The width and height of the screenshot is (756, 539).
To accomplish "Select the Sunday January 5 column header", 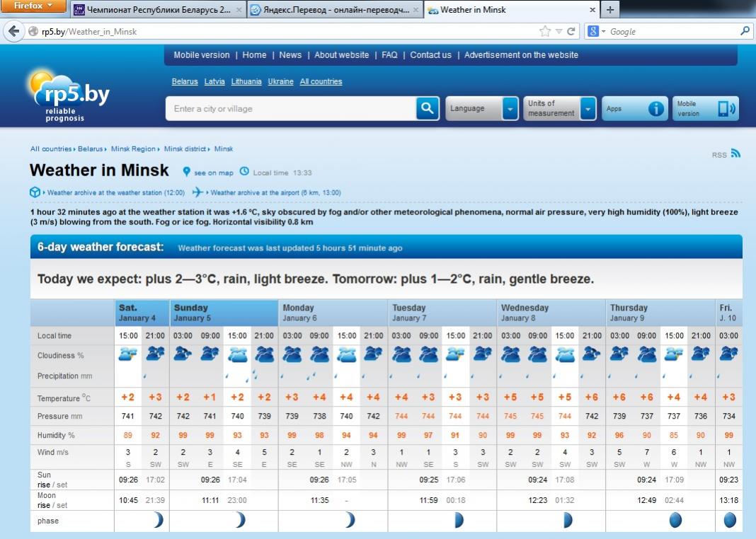I will (x=224, y=313).
